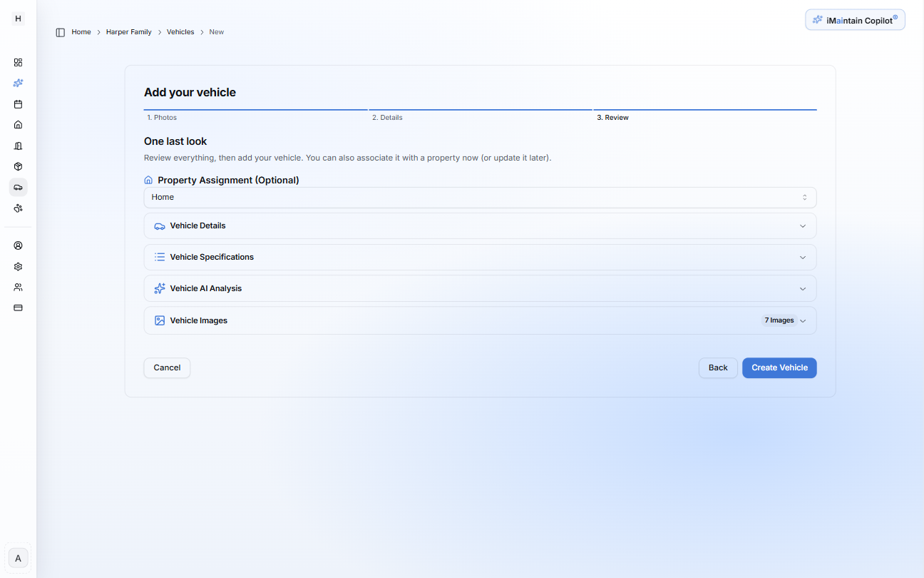
Task: Go to the 1. Photos step
Action: (x=162, y=117)
